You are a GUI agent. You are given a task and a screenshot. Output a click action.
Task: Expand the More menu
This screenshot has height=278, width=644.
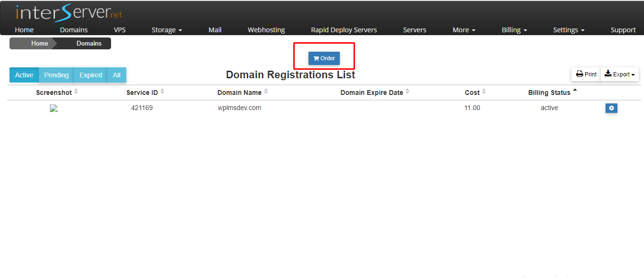click(x=464, y=29)
